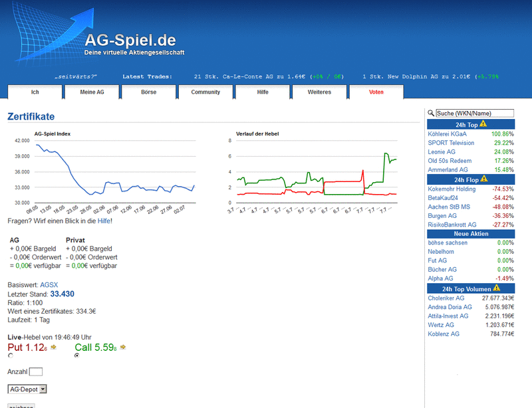This screenshot has width=532, height=408.
Task: Click the Suche WKN/Name search box
Action: click(475, 113)
